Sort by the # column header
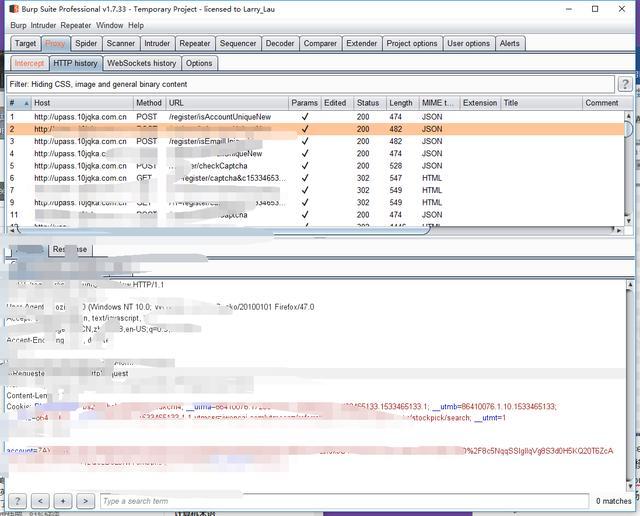 [x=19, y=103]
